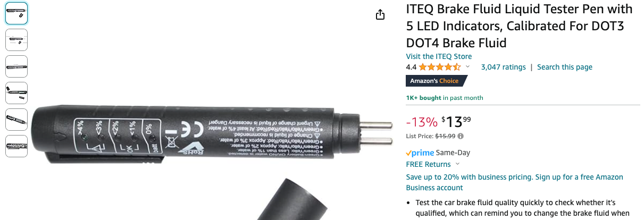Click the star rating icons

(x=440, y=67)
